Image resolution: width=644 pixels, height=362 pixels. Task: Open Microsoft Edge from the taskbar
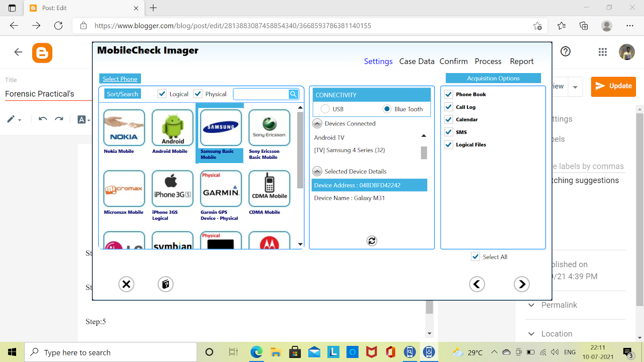(x=256, y=352)
